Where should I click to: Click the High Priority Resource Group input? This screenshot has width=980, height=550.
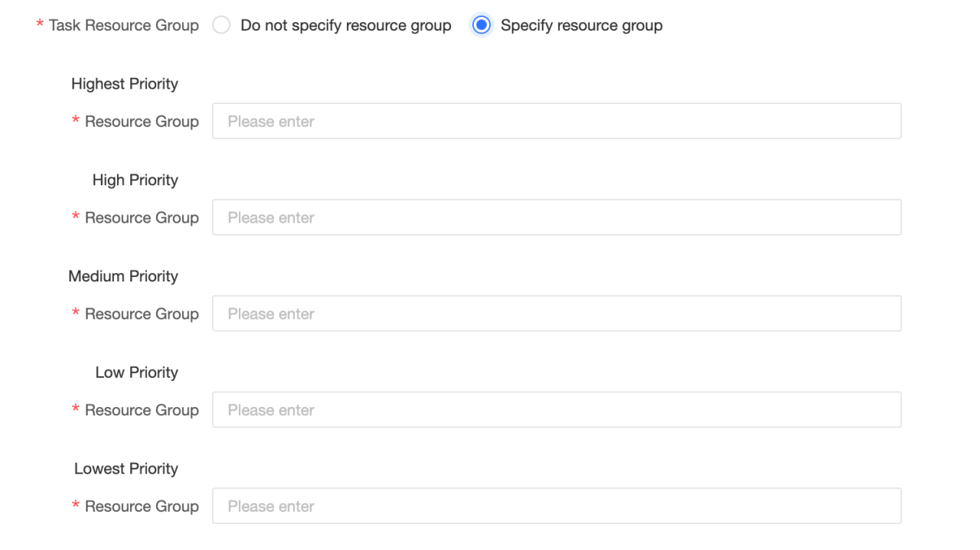557,218
